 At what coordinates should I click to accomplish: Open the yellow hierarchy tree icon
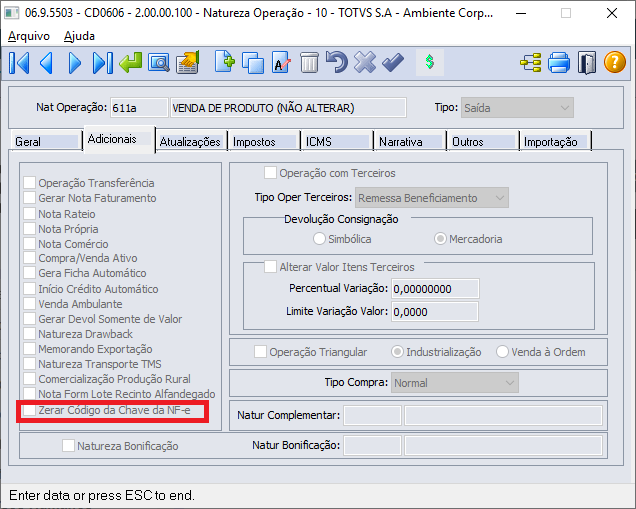point(531,63)
